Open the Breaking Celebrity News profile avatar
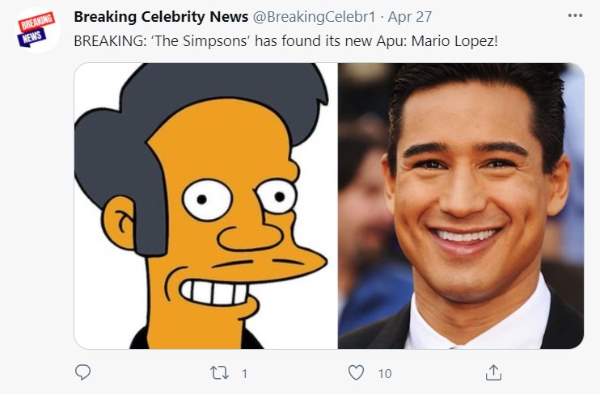600x395 pixels. (36, 30)
